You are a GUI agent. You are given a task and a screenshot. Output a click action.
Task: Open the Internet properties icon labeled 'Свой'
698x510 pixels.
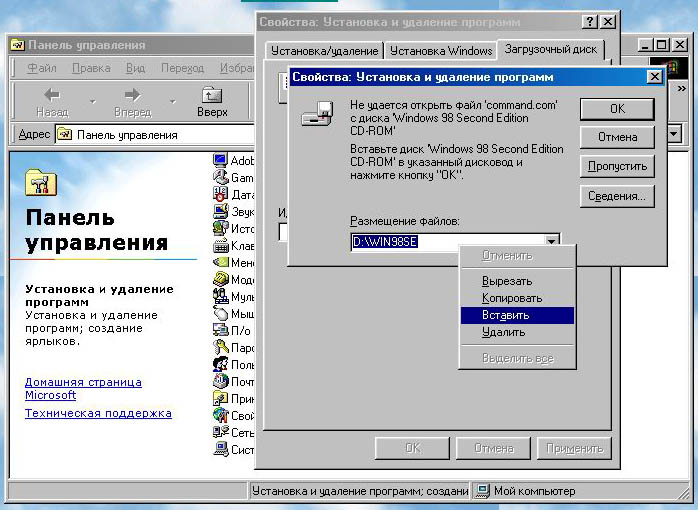[220, 415]
